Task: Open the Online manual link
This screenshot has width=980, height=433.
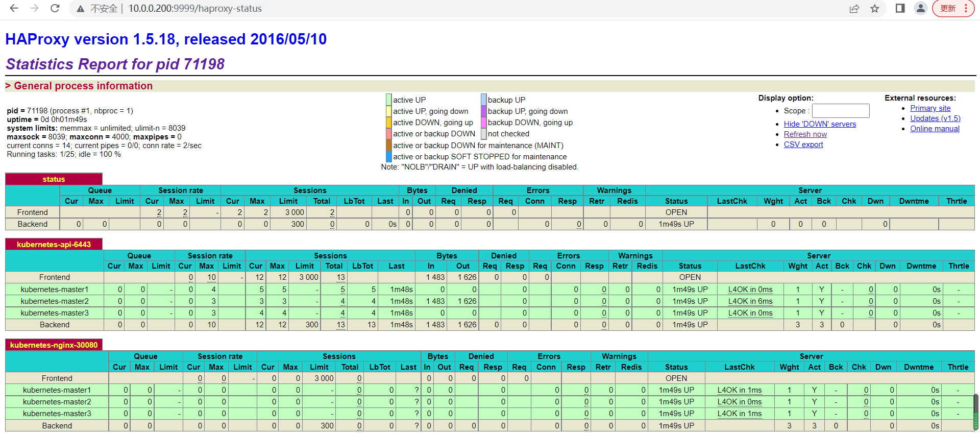Action: 935,129
